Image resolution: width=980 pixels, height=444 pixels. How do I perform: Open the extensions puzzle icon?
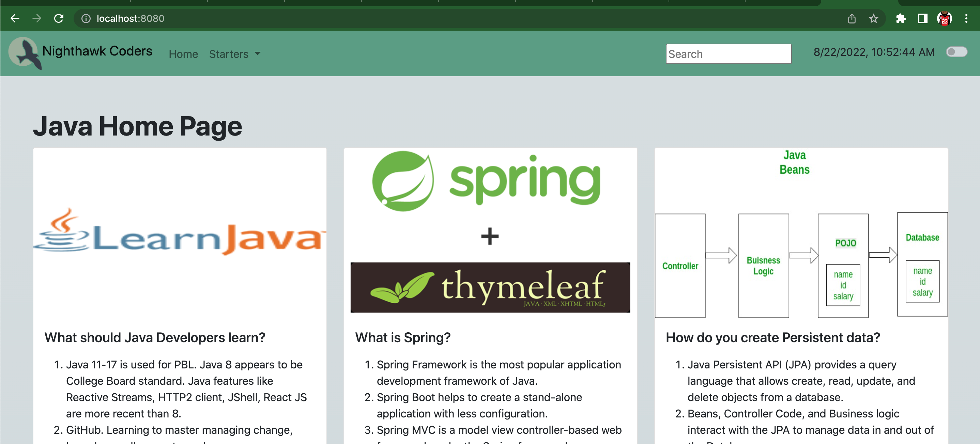[x=901, y=18]
